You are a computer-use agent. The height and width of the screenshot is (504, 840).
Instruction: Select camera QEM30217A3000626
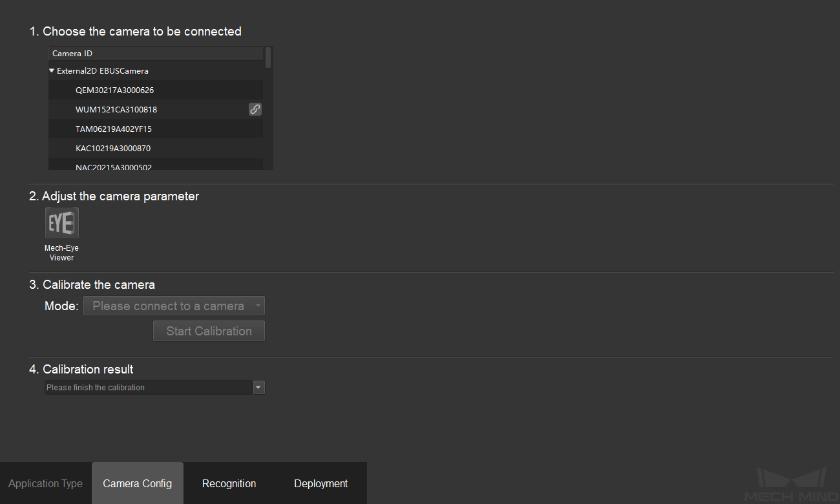[156, 90]
